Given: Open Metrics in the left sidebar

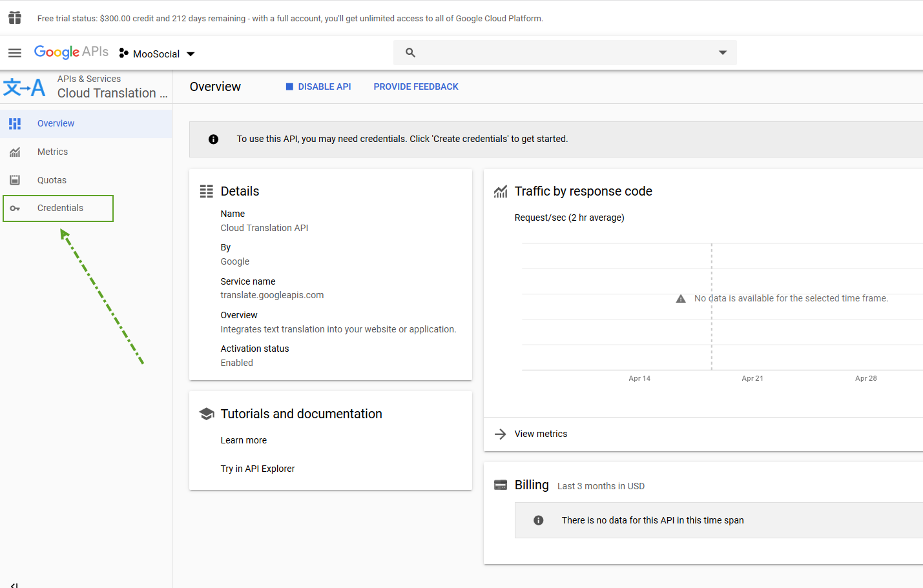Looking at the screenshot, I should 86,152.
